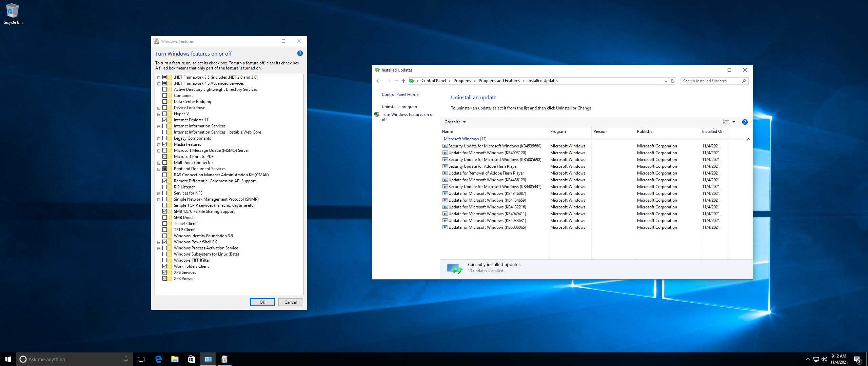Open the Control Panel Home link
This screenshot has width=868, height=366.
tap(400, 95)
